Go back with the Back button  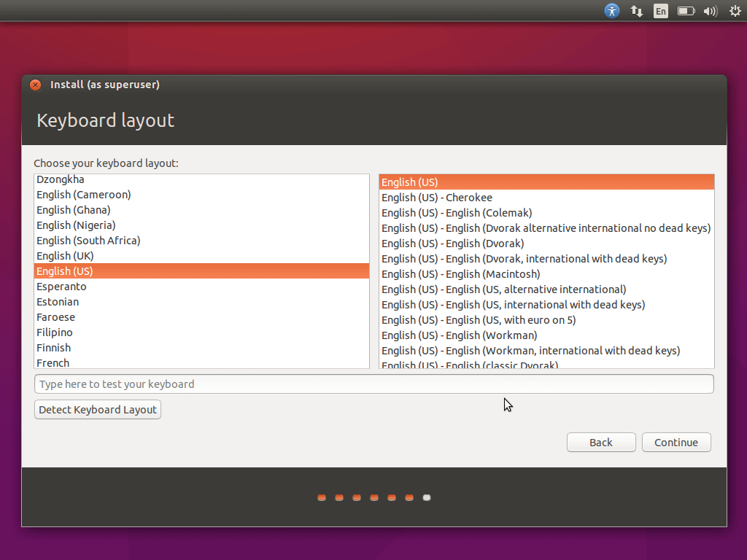[x=600, y=443]
